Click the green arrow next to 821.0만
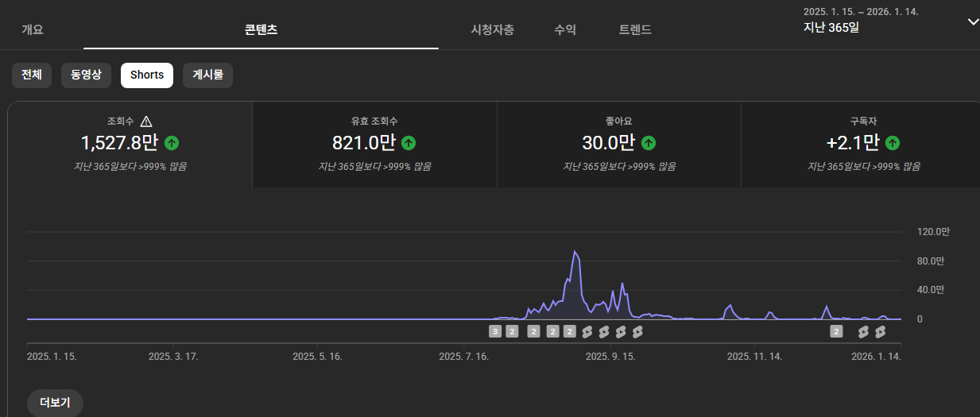Viewport: 980px width, 417px height. [409, 143]
